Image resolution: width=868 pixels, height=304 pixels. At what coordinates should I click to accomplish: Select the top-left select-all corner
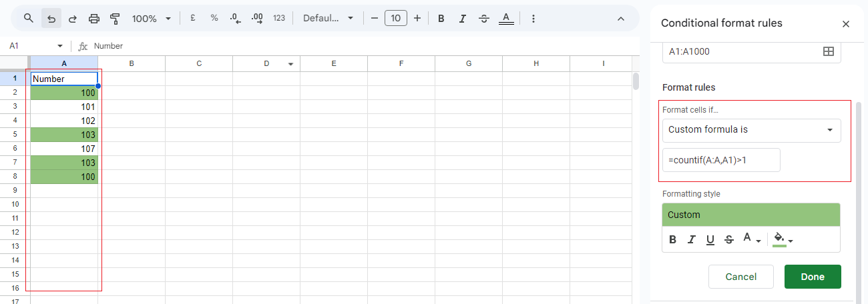(15, 63)
